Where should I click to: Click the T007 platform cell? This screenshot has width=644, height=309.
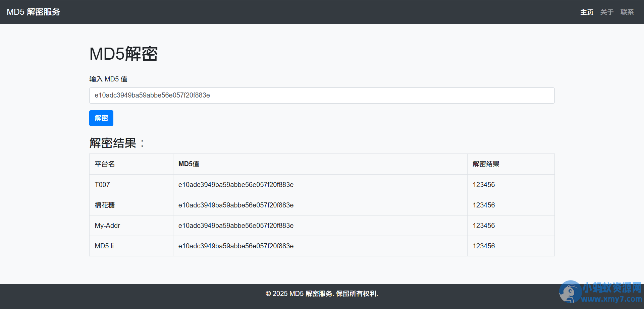(x=131, y=185)
